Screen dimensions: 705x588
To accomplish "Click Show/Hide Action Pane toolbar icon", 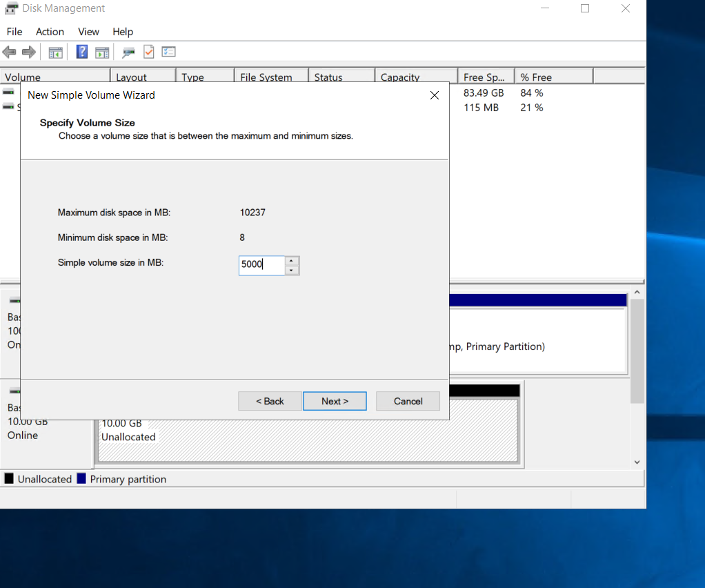I will [x=103, y=52].
